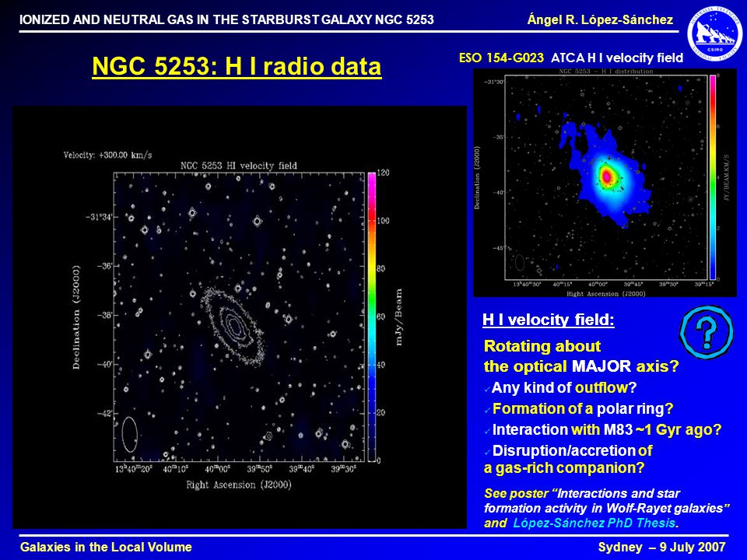
Task: Click the '13h40m20s' right ascension tick label
Action: 133,470
